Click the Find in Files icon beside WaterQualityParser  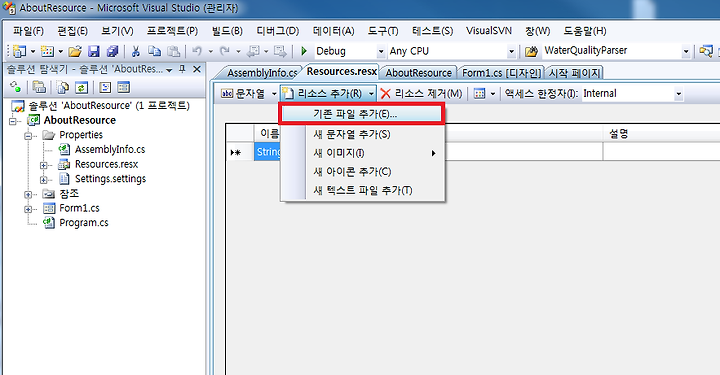click(531, 51)
